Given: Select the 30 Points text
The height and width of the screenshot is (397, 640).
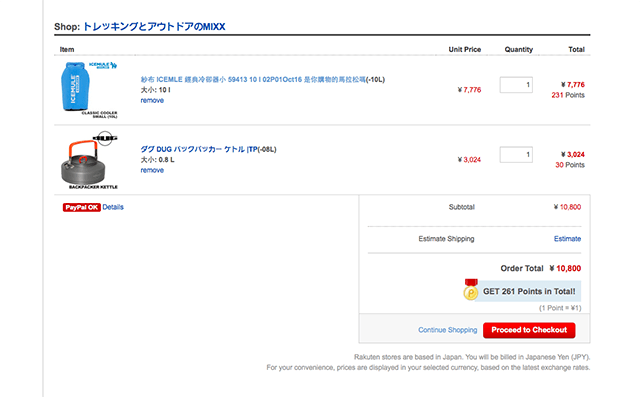Looking at the screenshot, I should tap(570, 165).
